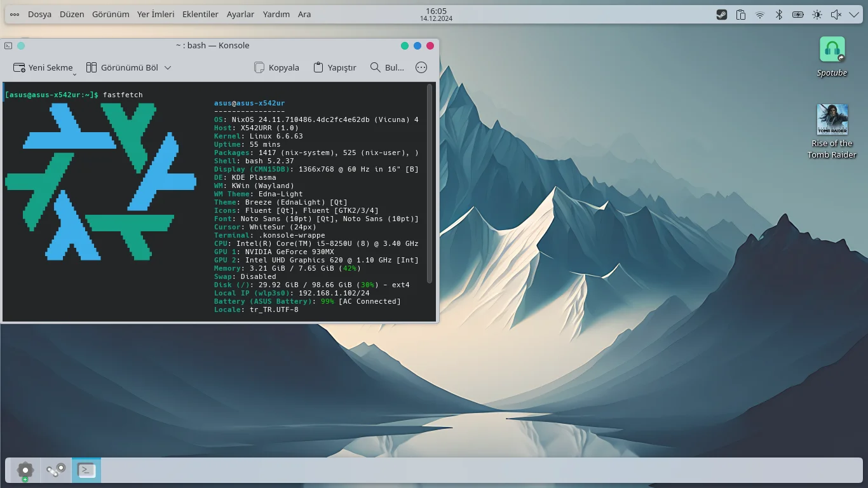Open the Bul... search button
The image size is (868, 488).
pyautogui.click(x=387, y=67)
